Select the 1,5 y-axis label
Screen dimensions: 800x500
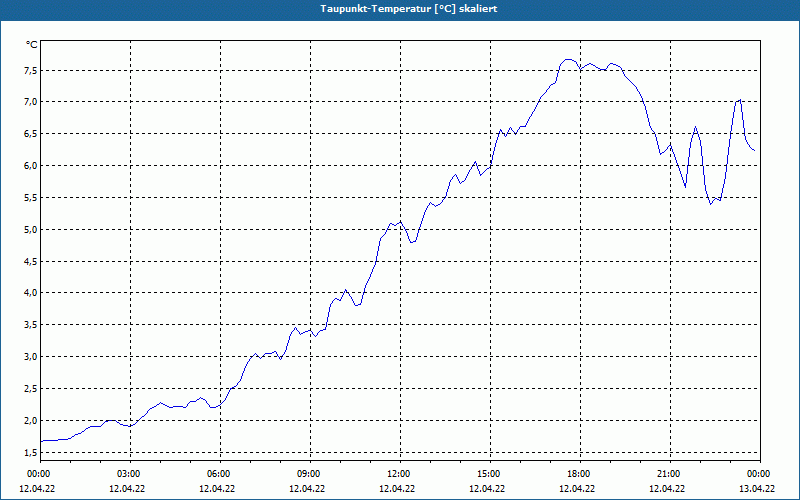click(31, 453)
